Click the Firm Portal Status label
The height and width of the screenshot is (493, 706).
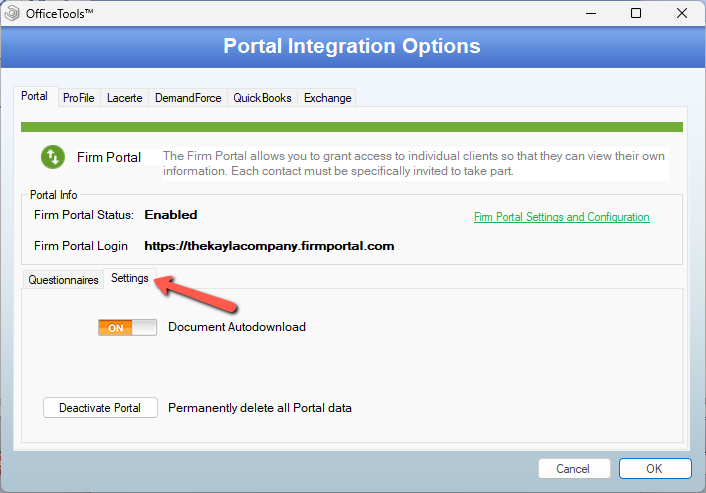[x=84, y=215]
